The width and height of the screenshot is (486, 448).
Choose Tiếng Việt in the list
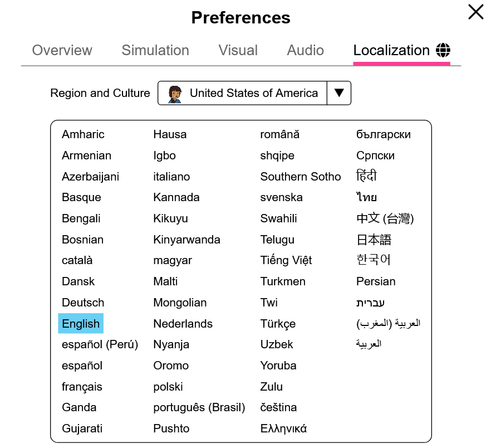click(286, 260)
